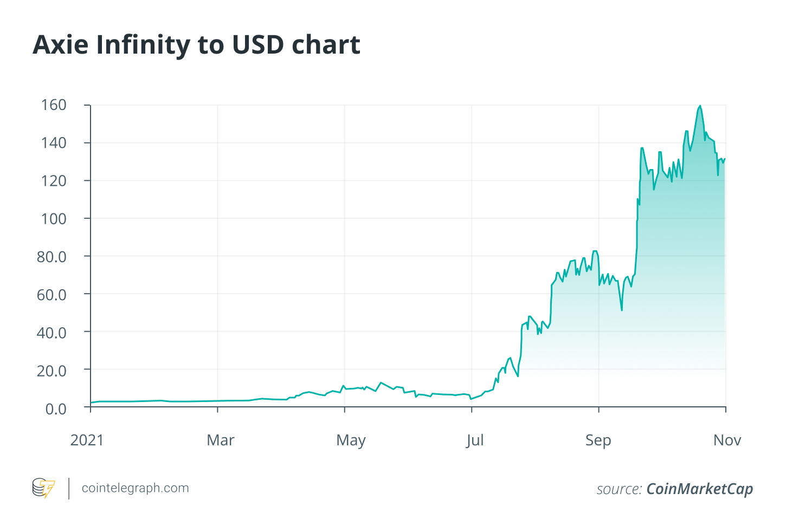Click the 20.0 y-axis value
The width and height of the screenshot is (786, 532).
click(x=51, y=370)
